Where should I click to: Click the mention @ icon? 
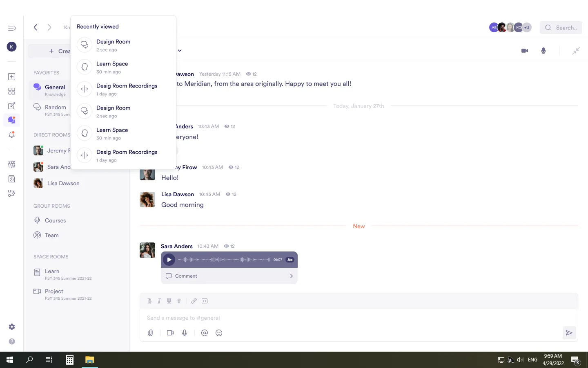pyautogui.click(x=205, y=333)
